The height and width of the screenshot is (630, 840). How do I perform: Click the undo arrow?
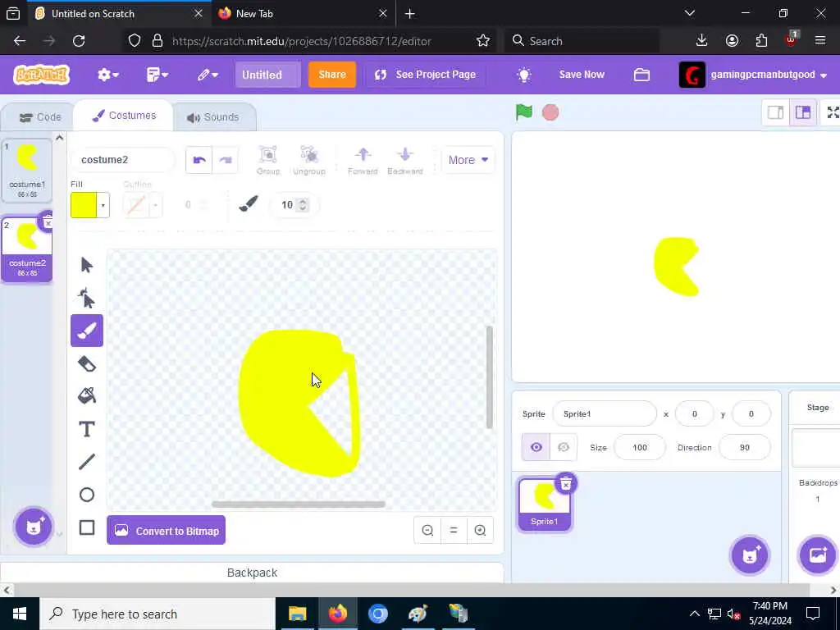point(199,160)
